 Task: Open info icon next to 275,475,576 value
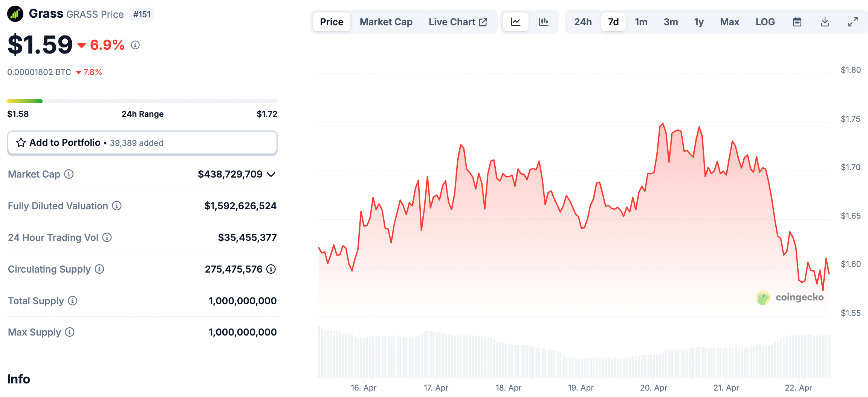[271, 269]
